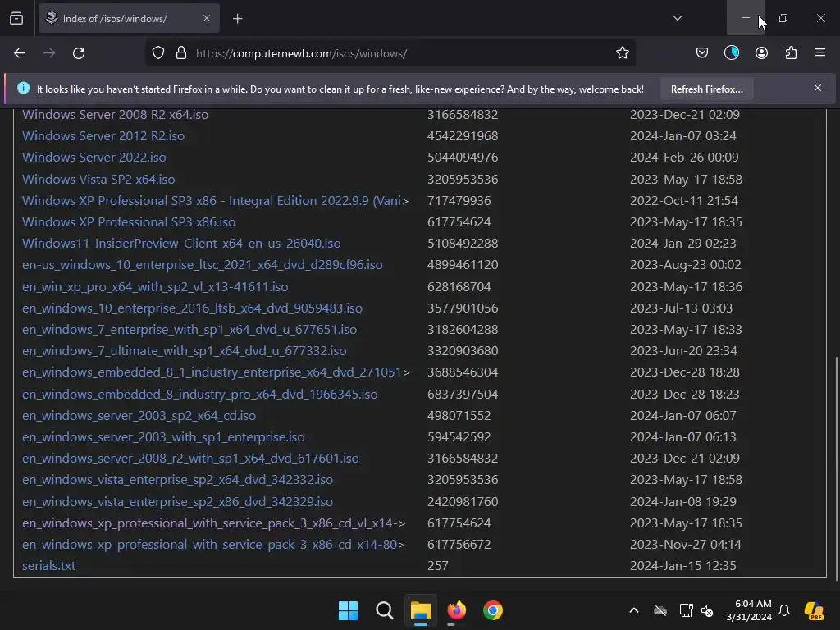Show hidden system tray icons chevron
The width and height of the screenshot is (840, 630).
pos(634,610)
